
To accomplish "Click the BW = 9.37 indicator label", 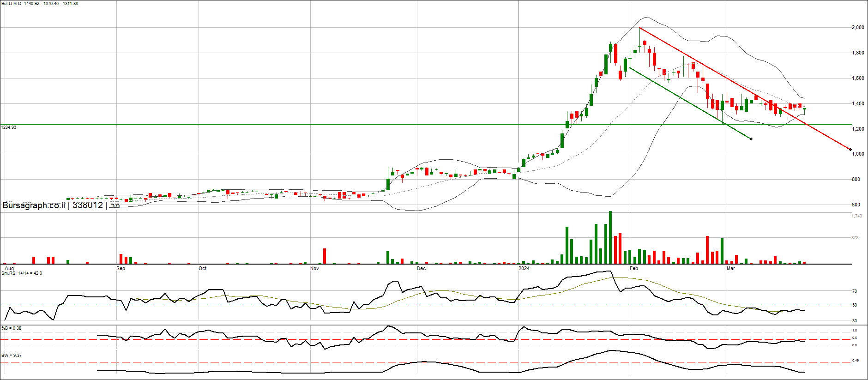I will 12,356.
